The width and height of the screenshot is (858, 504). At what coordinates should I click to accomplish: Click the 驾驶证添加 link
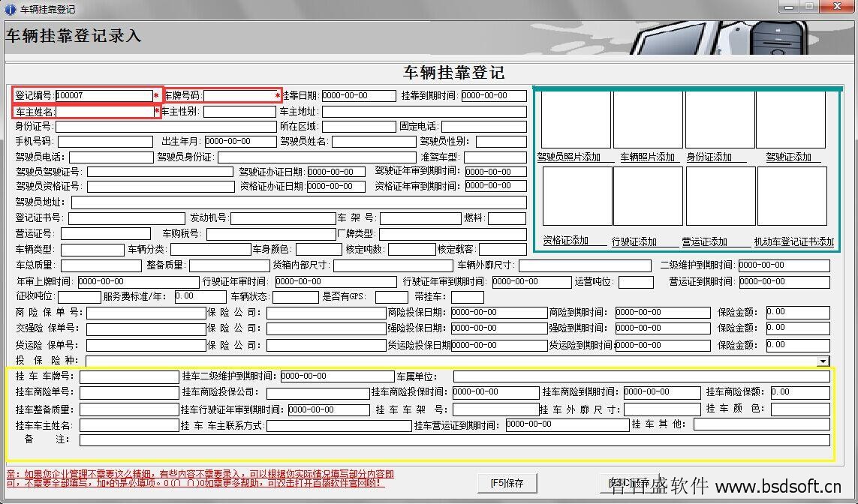(788, 157)
